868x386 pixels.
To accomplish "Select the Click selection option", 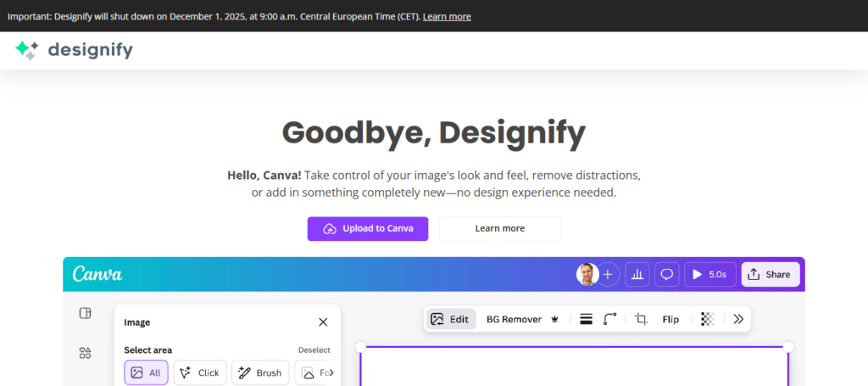I will [200, 372].
